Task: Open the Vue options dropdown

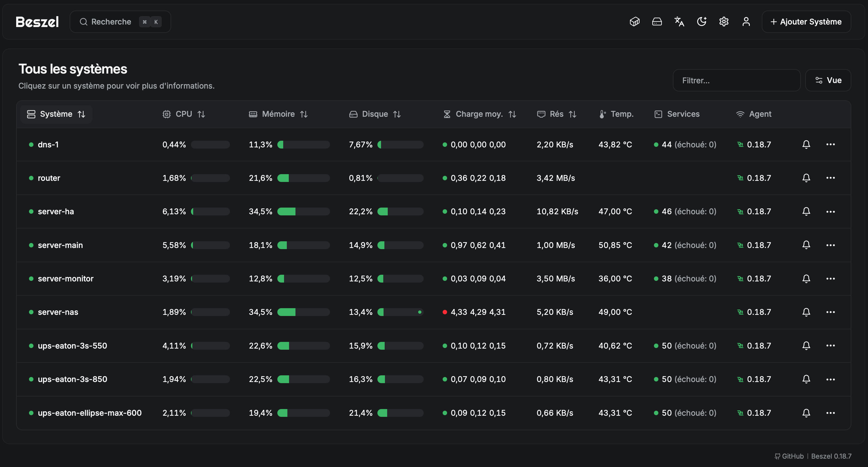Action: tap(828, 80)
